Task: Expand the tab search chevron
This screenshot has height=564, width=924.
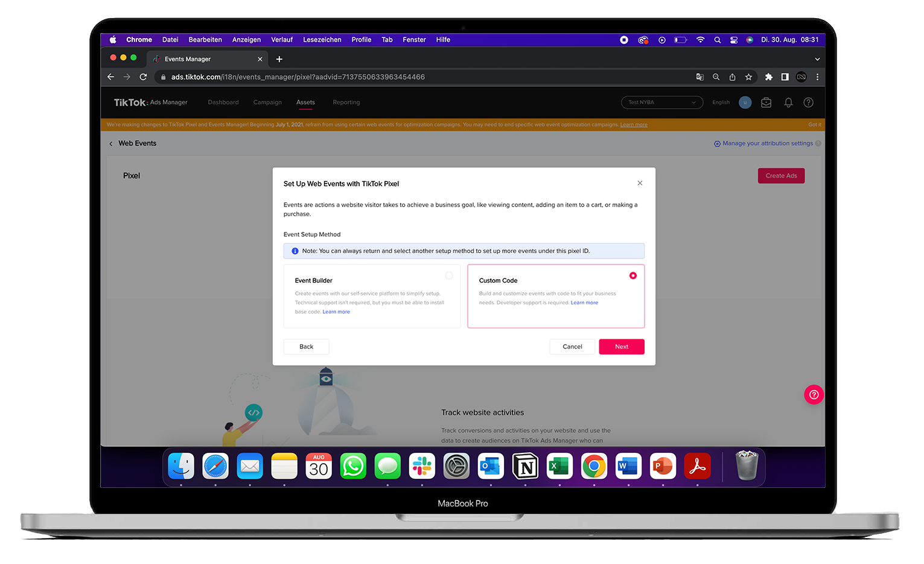Action: coord(817,59)
